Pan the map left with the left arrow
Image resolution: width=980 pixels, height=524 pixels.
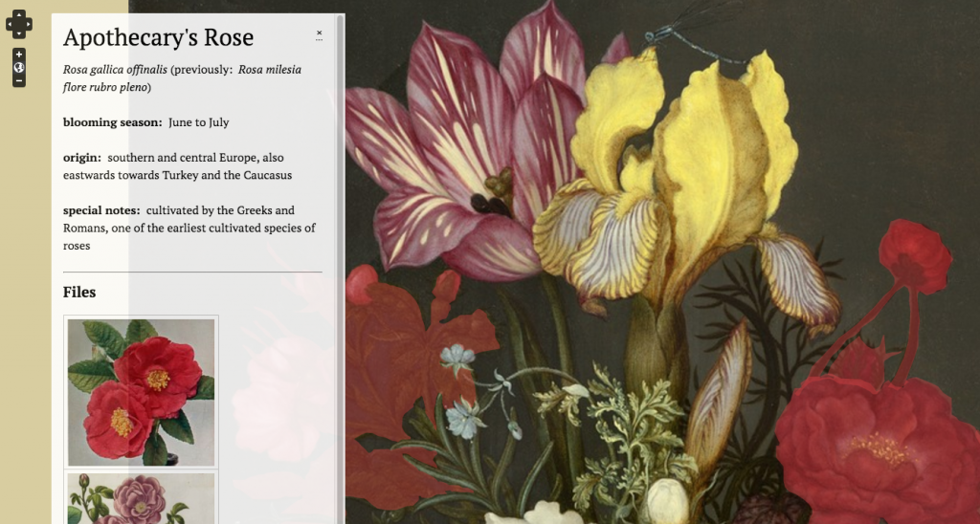(10, 24)
